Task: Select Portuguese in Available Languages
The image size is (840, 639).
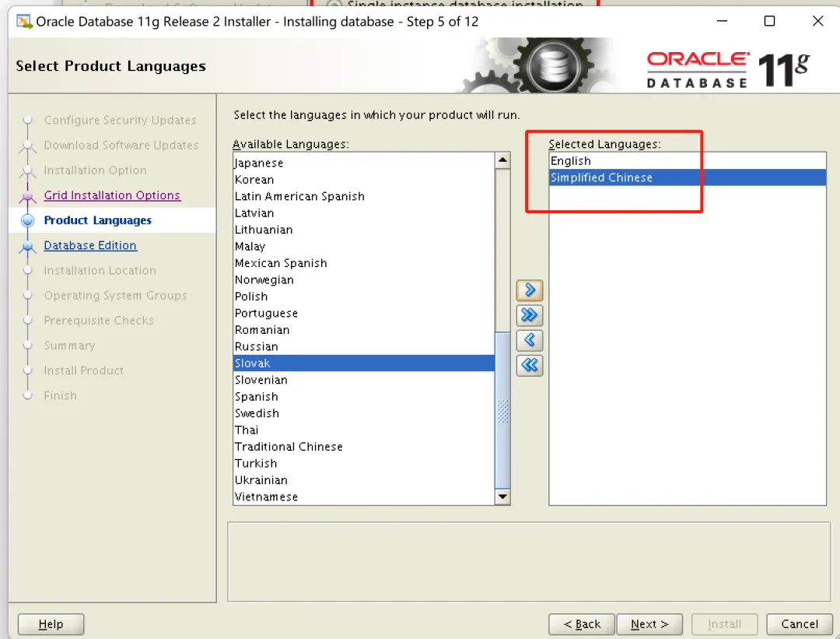Action: pyautogui.click(x=364, y=313)
